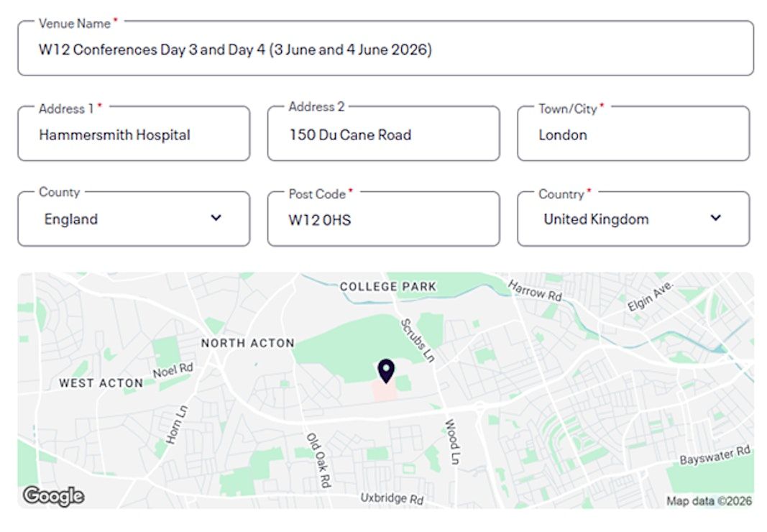Open the England county selector
Screen dimensions: 767x532
[133, 219]
